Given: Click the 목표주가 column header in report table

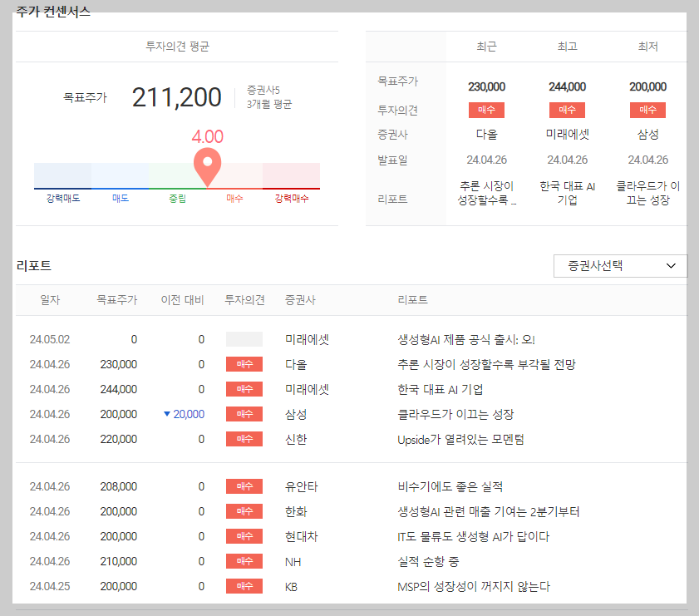Looking at the screenshot, I should pyautogui.click(x=117, y=300).
